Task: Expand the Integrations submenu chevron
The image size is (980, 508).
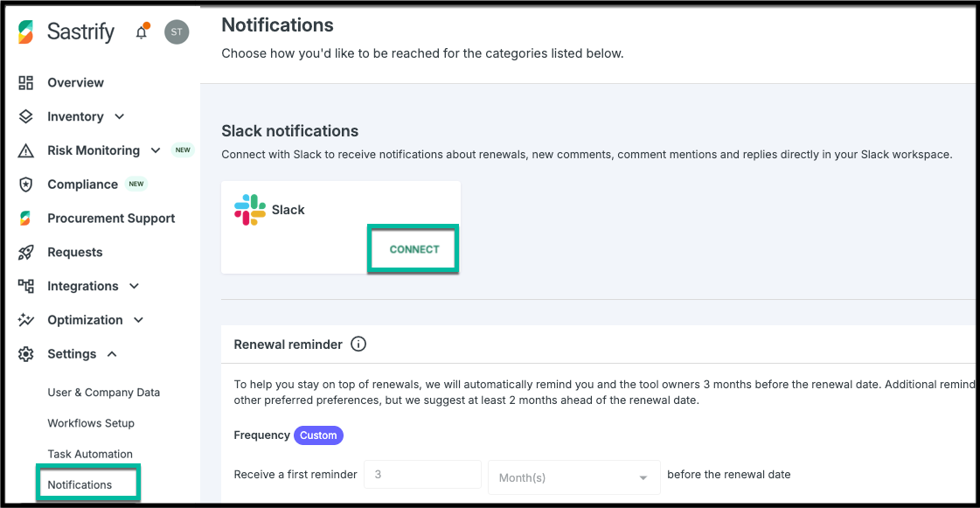Action: click(x=134, y=287)
